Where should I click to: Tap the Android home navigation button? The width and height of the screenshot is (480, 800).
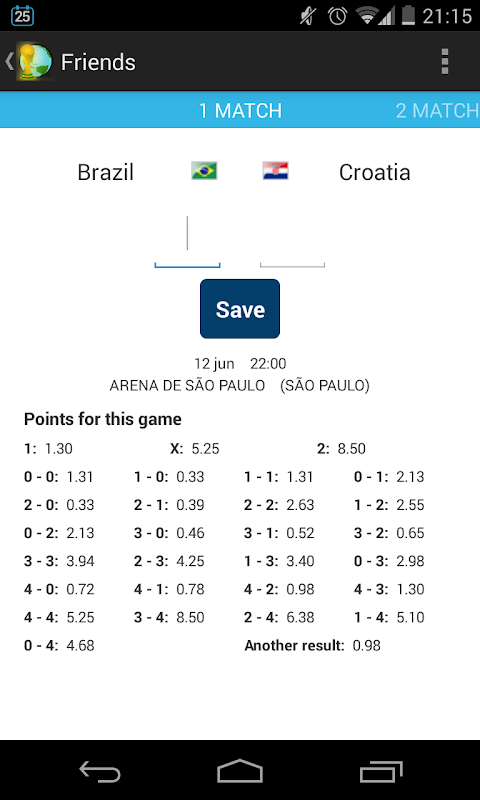[240, 771]
